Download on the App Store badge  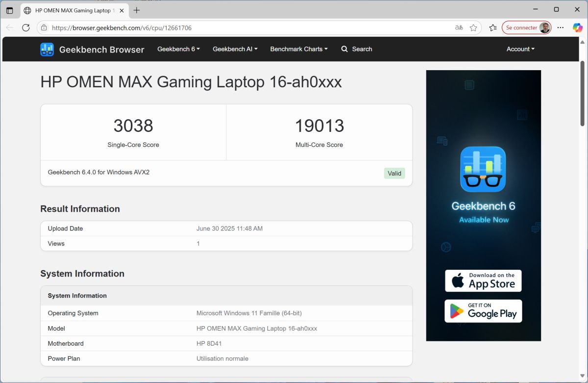coord(483,281)
